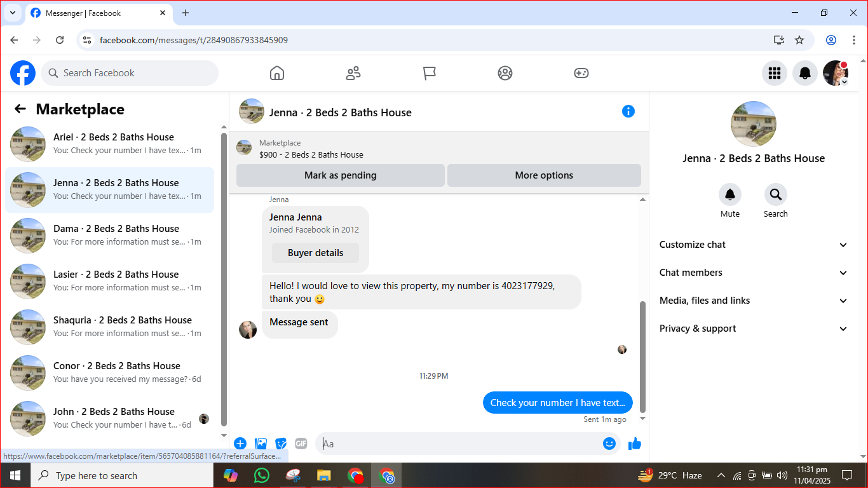Screen dimensions: 868x488
Task: Open the Groups icon in top navigation
Action: 505,73
